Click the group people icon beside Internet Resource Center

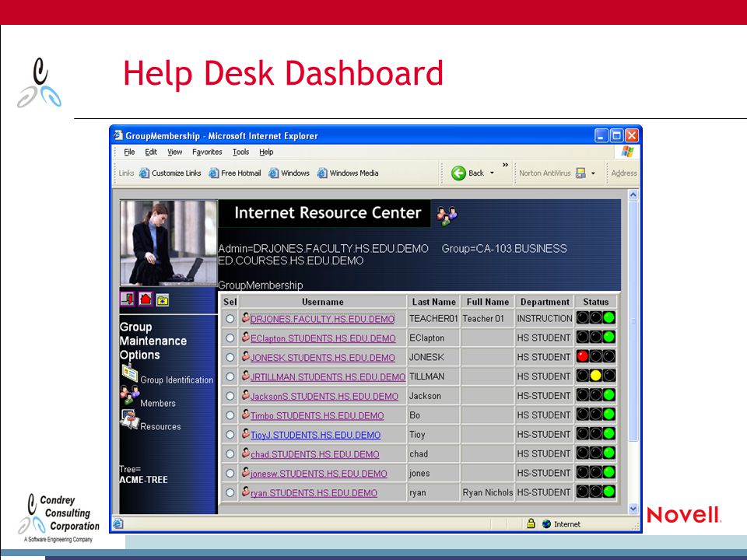click(447, 215)
